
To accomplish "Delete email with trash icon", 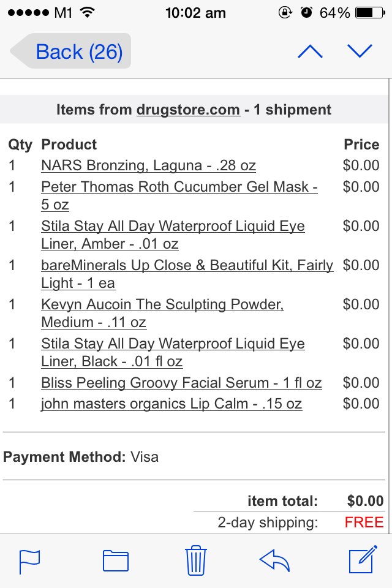I will tap(196, 560).
